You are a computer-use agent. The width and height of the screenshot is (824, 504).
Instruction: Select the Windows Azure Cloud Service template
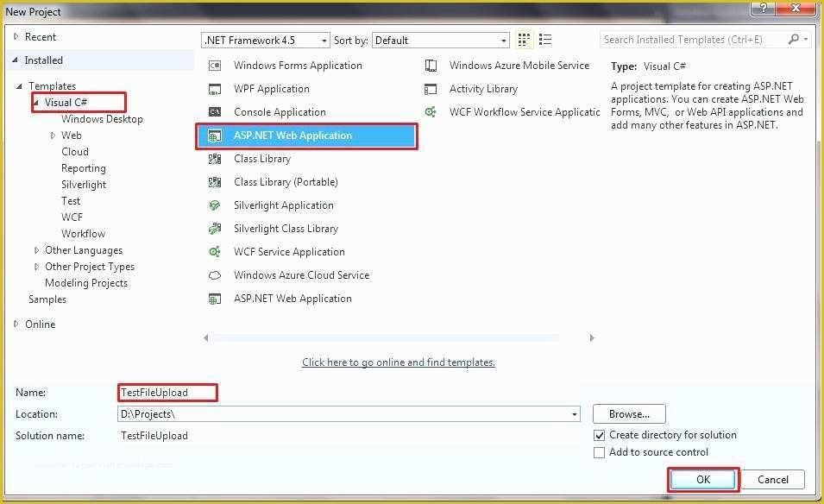click(301, 274)
